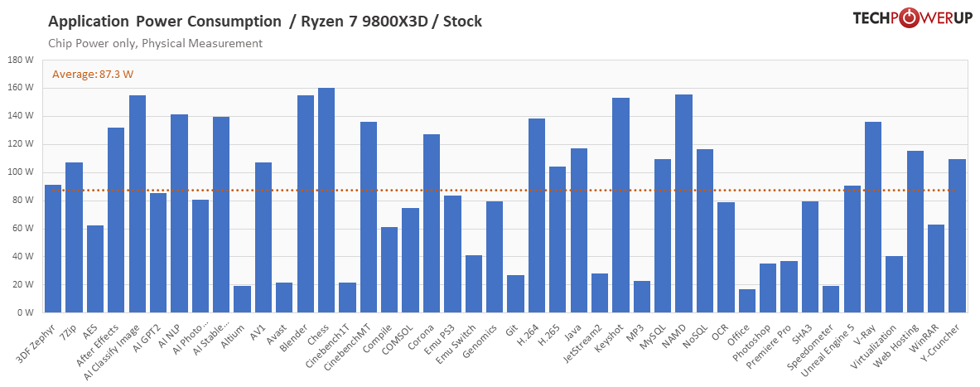Screen dimensions: 980x387
Task: Select the AI NLP bar
Action: pyautogui.click(x=180, y=213)
